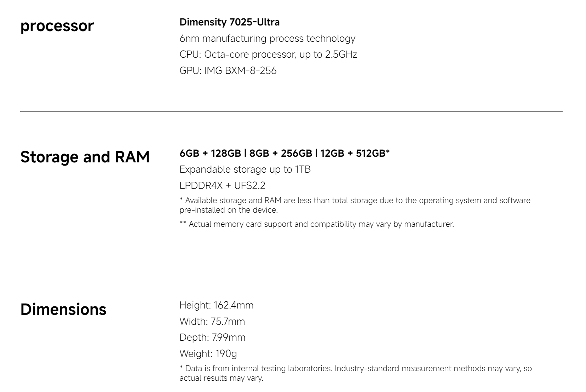
Task: Click the available storage and RAM footnote
Action: pyautogui.click(x=355, y=205)
